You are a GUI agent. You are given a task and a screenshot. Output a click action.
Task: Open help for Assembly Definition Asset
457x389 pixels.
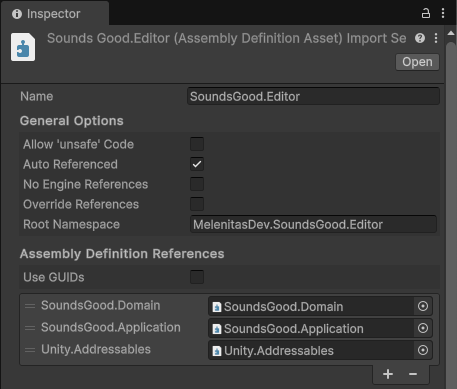coord(420,38)
